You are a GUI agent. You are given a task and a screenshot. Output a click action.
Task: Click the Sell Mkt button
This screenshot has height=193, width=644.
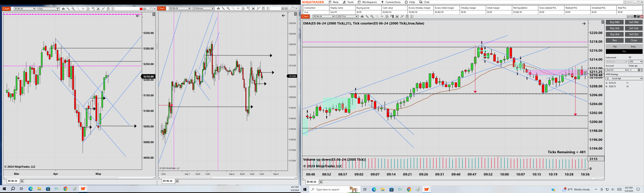tap(634, 22)
